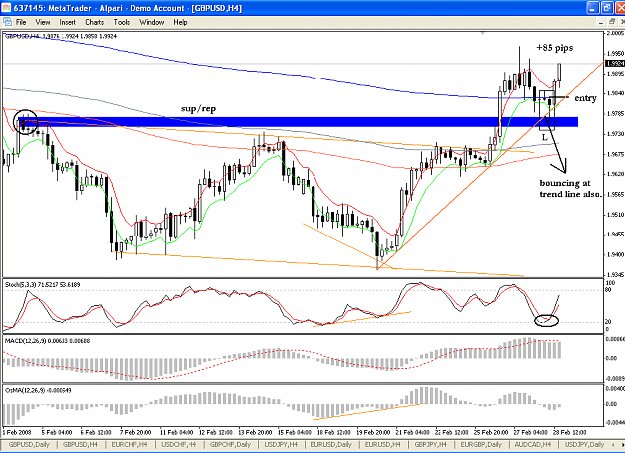Viewport: 625px width, 453px height.
Task: Click the gray chart shift triangle marker
Action: tap(483, 33)
